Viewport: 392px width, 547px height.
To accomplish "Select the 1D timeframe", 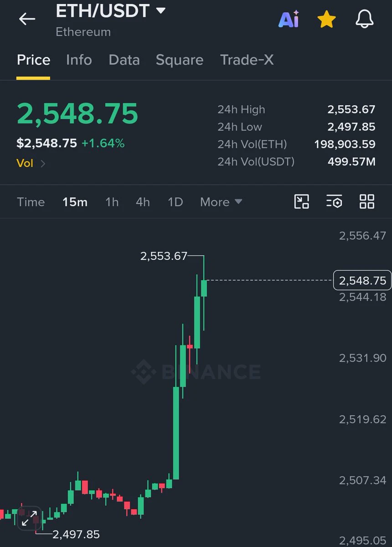I will click(175, 202).
